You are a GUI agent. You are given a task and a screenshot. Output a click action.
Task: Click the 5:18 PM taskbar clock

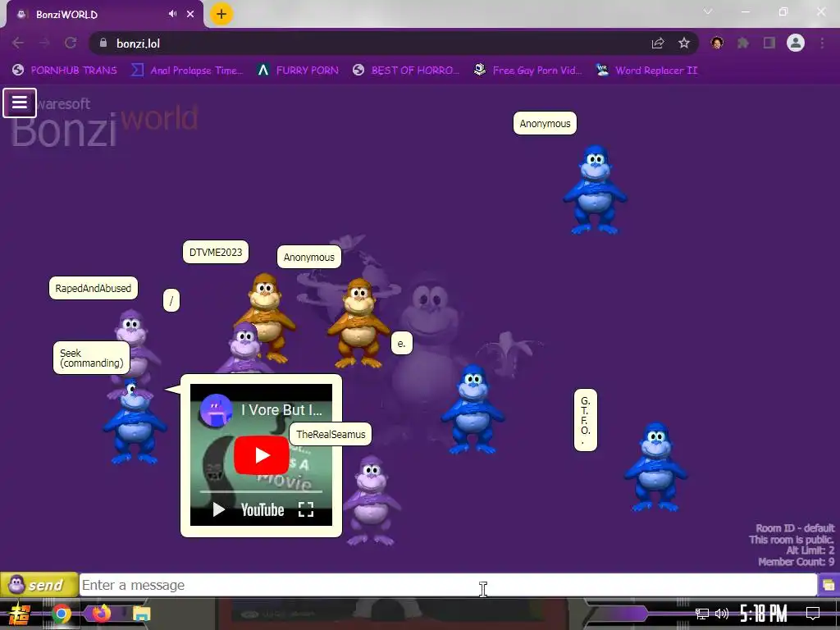pyautogui.click(x=764, y=614)
